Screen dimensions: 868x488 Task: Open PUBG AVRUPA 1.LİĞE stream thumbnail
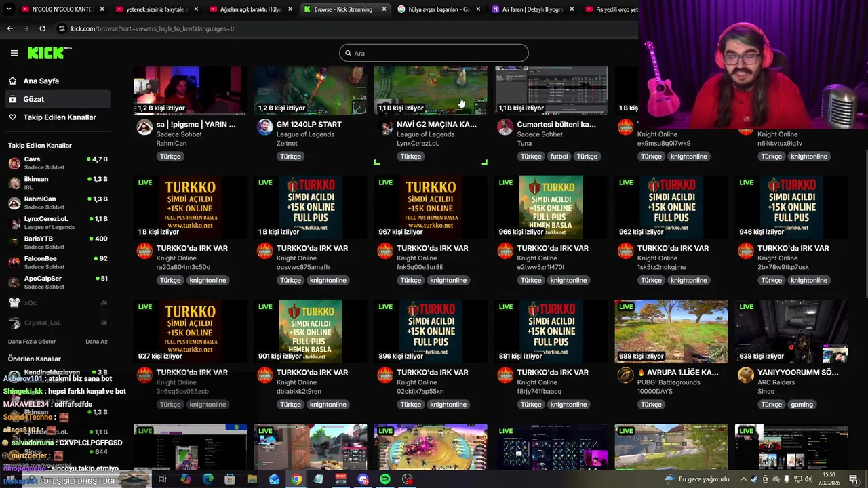click(671, 331)
